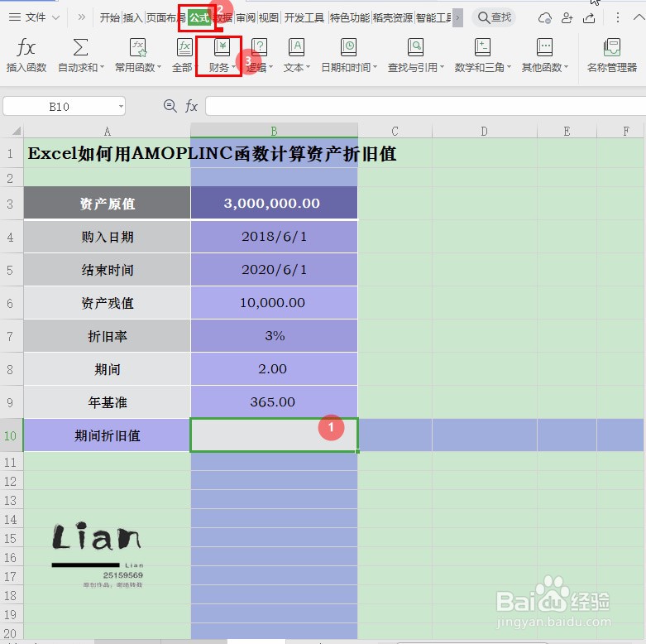Image resolution: width=646 pixels, height=644 pixels.
Task: Click the collaboration add-user icon
Action: [567, 17]
